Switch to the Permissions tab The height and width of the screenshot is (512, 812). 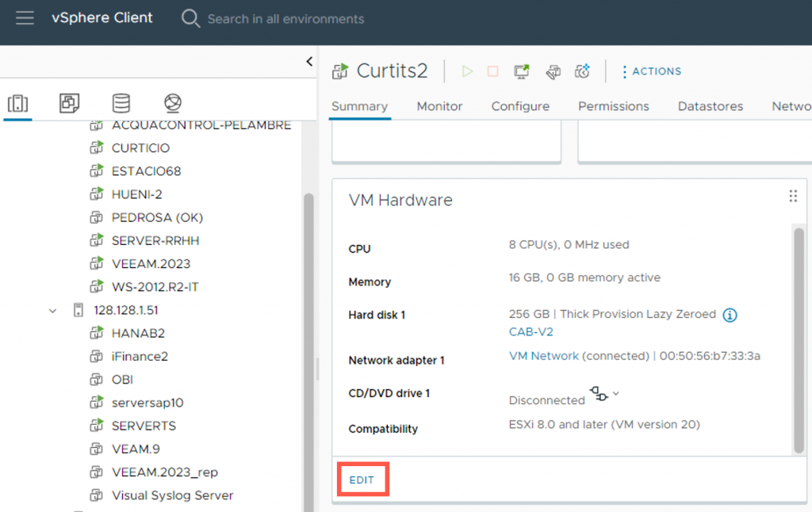[x=614, y=106]
